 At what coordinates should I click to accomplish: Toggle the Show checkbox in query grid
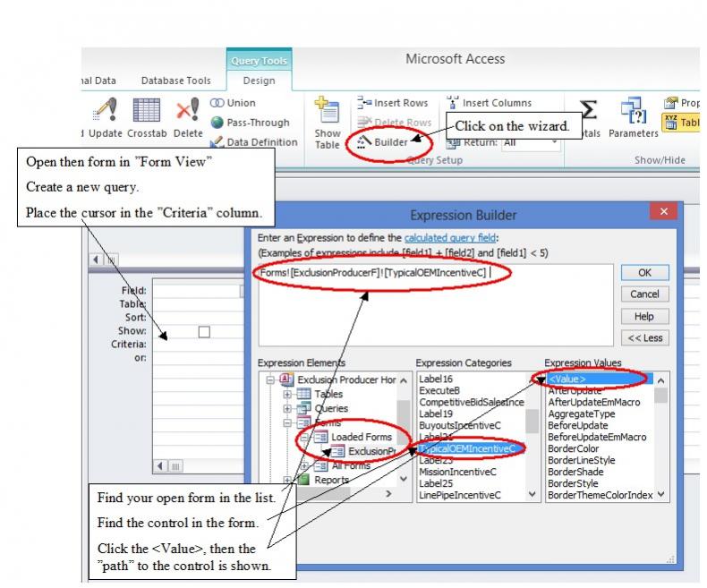click(x=204, y=332)
